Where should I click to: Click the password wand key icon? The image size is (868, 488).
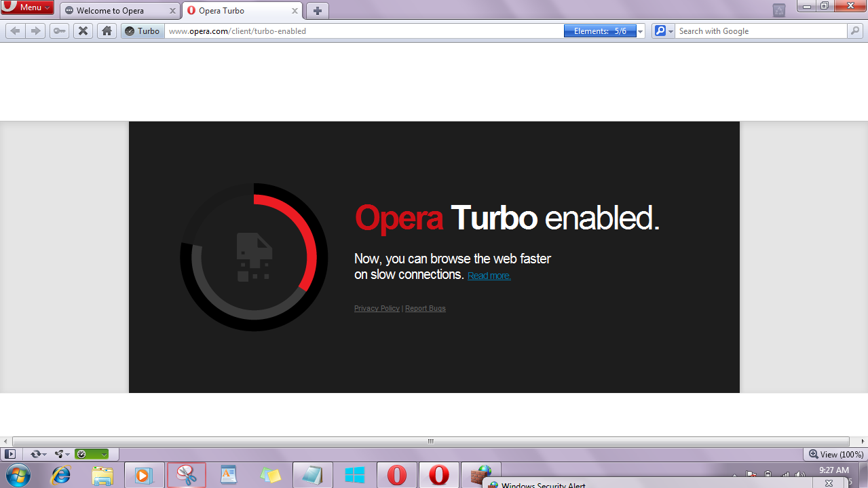pyautogui.click(x=59, y=31)
